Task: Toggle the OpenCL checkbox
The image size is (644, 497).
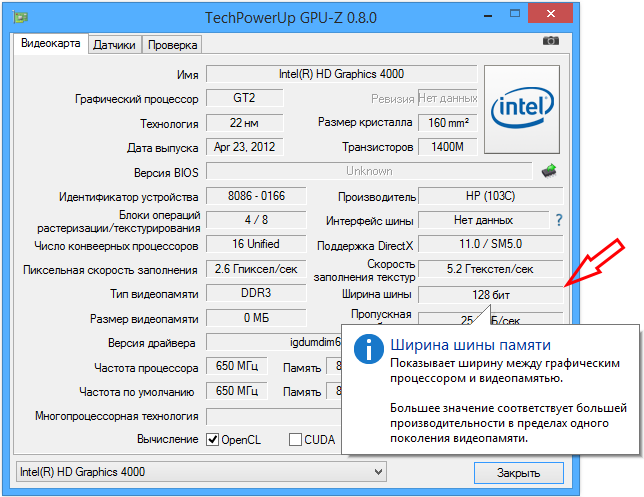Action: point(212,439)
